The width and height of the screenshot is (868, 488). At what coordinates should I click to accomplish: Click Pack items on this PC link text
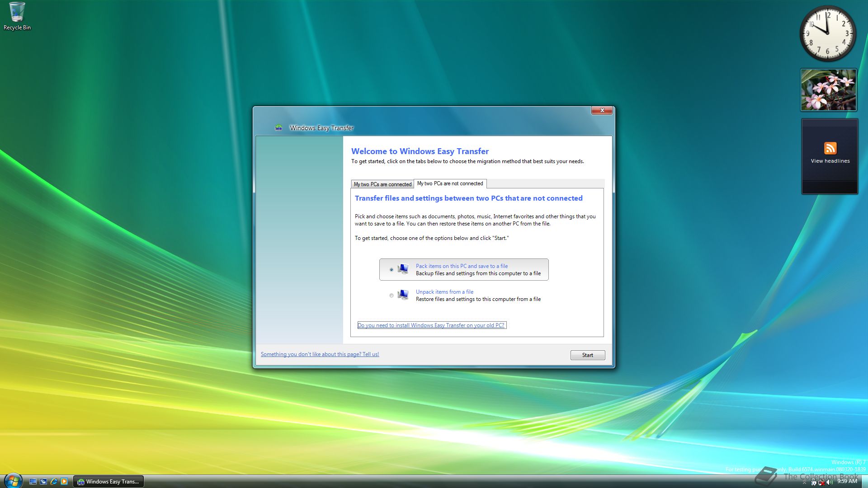(462, 266)
